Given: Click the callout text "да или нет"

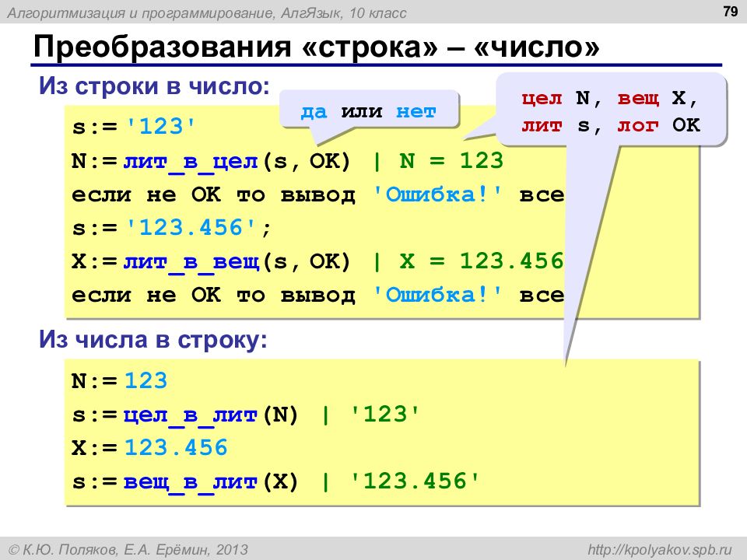Looking at the screenshot, I should pyautogui.click(x=368, y=111).
